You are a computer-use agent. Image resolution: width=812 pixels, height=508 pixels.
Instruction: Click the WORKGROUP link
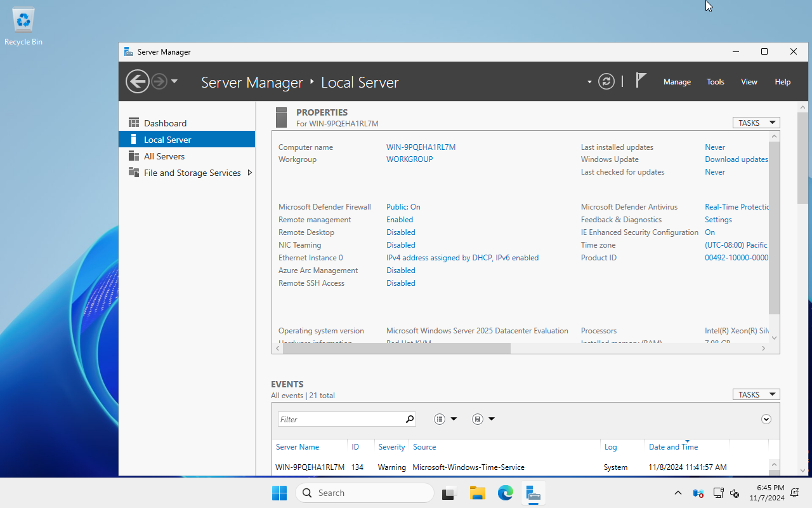click(x=409, y=159)
